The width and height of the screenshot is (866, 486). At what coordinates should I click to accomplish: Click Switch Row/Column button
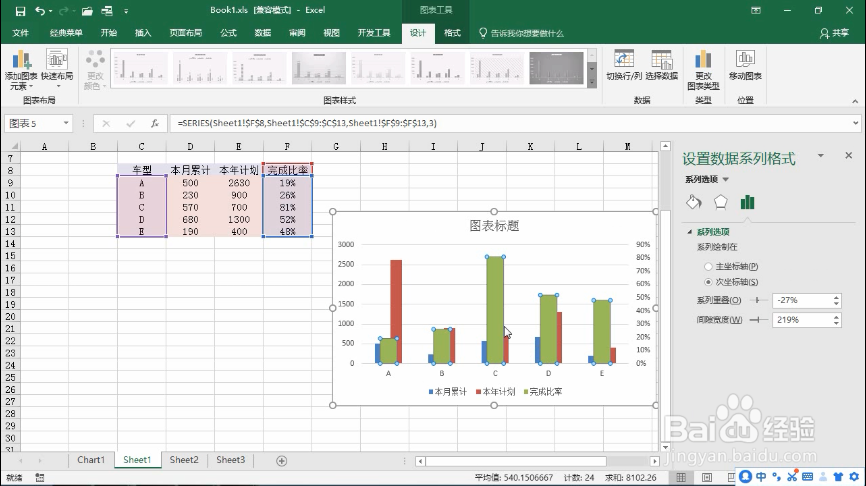click(624, 65)
